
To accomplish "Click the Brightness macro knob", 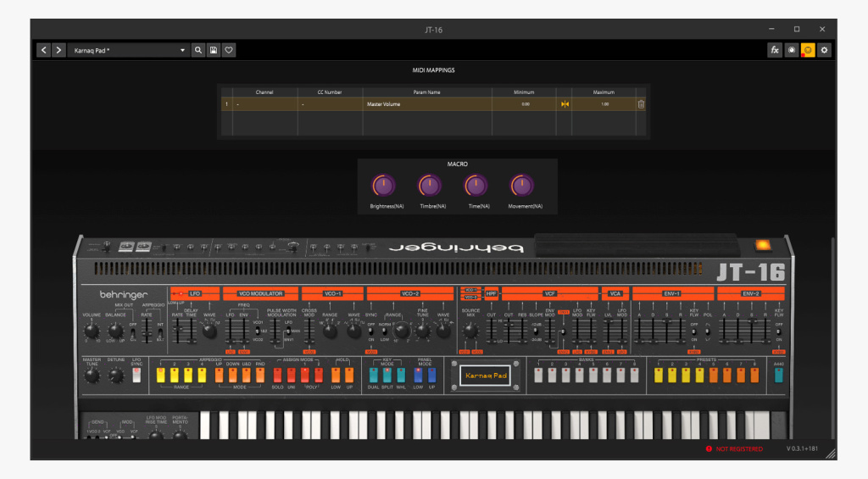I will [384, 186].
